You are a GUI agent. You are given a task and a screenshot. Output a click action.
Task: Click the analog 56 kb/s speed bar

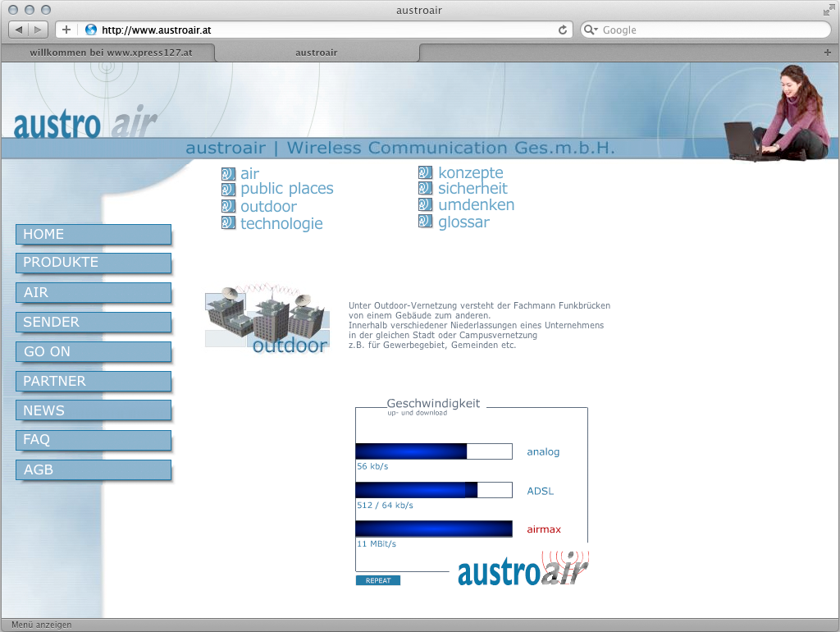tap(434, 451)
